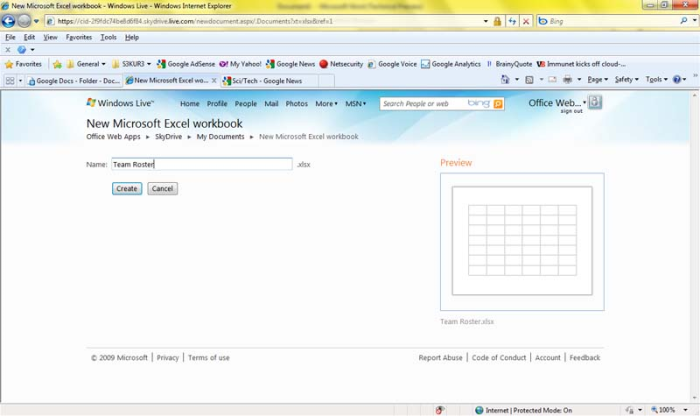Open the My Yahoo! bookmark

240,64
